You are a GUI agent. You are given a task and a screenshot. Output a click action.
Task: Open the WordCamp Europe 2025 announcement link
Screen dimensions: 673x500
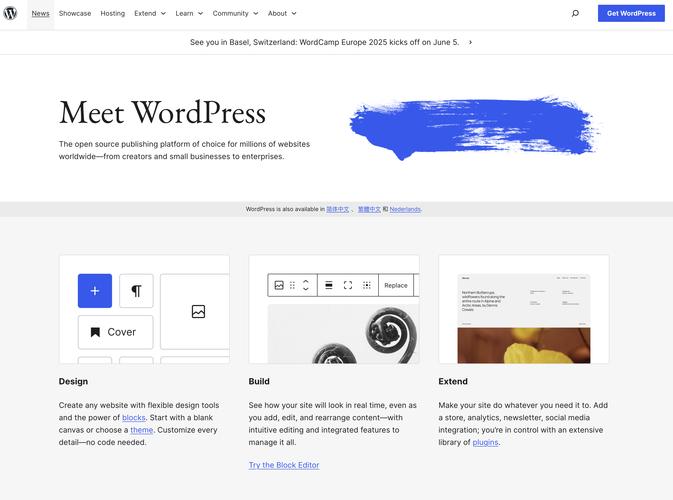[x=324, y=42]
